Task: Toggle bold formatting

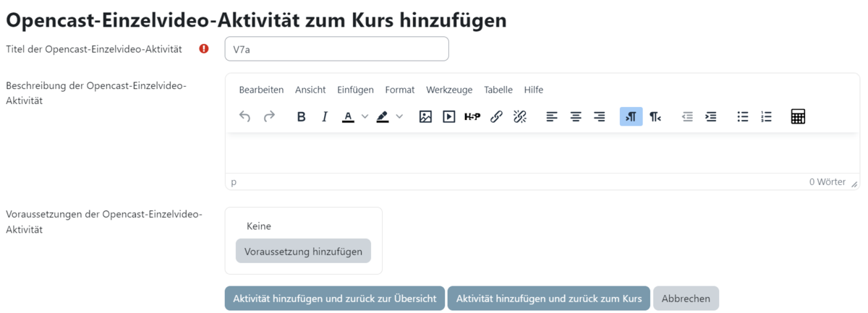Action: (302, 116)
